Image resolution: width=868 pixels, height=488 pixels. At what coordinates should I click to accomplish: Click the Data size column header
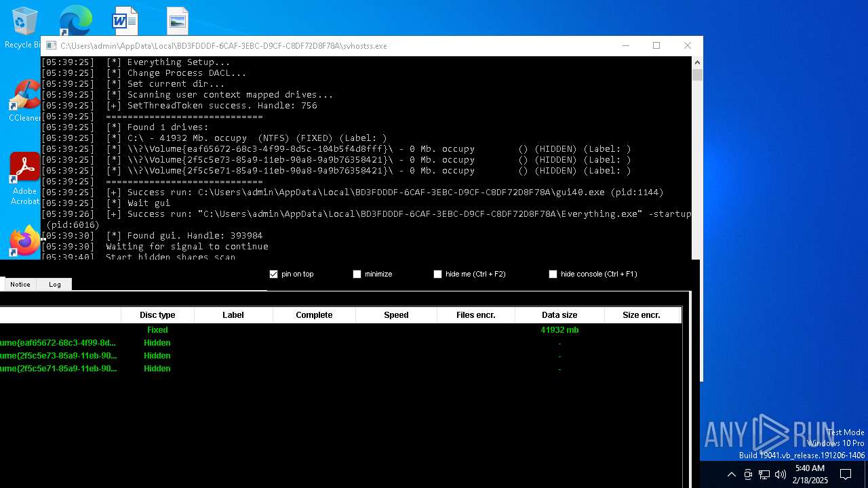click(x=559, y=315)
